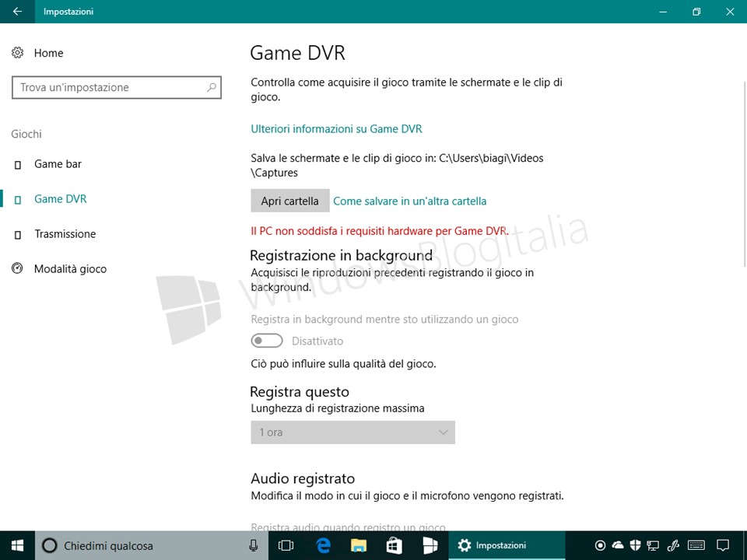Open "Ulteriori informazioni su Game DVR" link
This screenshot has height=560, width=747.
[x=336, y=129]
